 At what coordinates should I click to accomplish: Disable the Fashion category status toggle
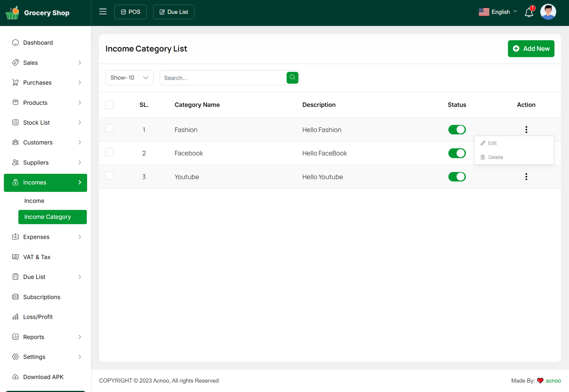[457, 130]
